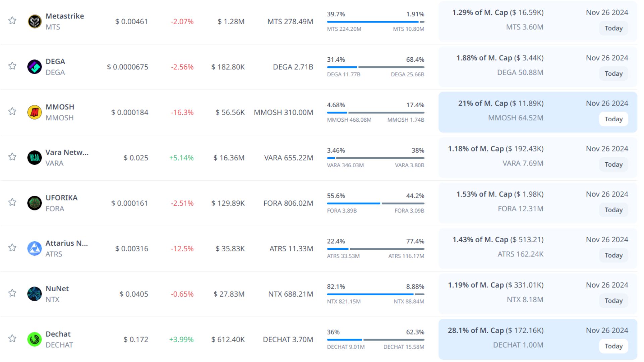Viewport: 644px width, 362px height.
Task: Click the Today badge for UFORIKA unlock
Action: tap(613, 210)
